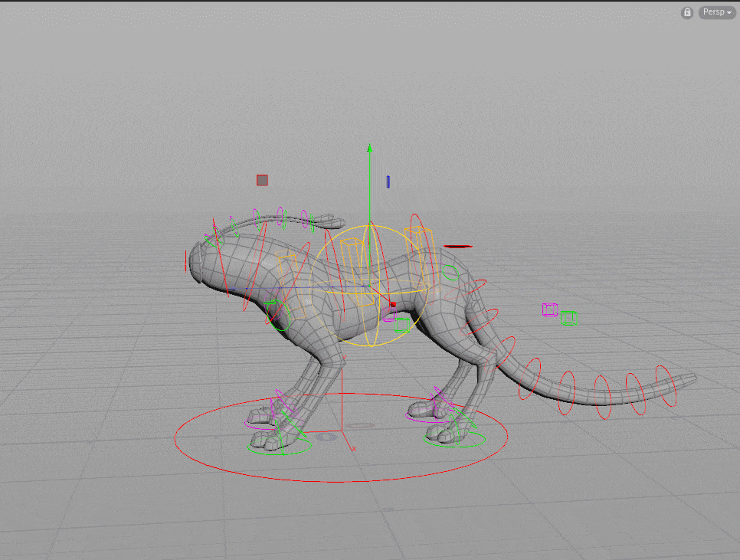The height and width of the screenshot is (560, 740).
Task: Select the small blue bar control above the back
Action: tap(388, 182)
